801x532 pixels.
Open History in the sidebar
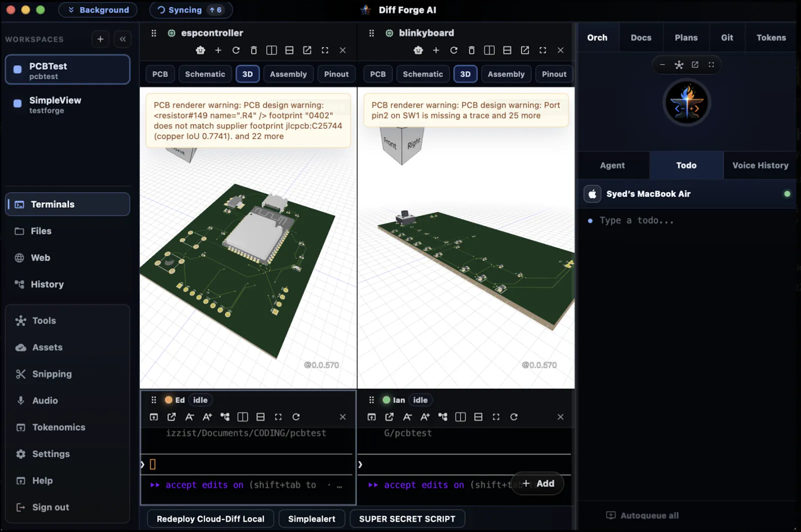coord(68,284)
